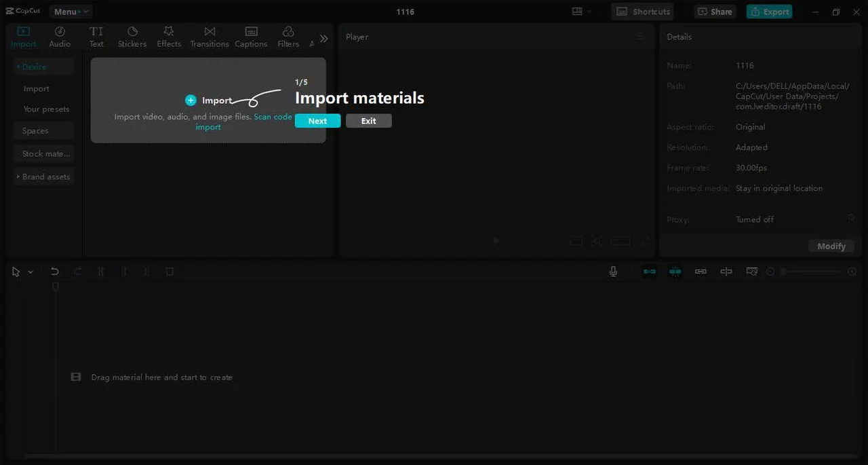Toggle clip linkage in timeline toolbar
Viewport: 868px width, 465px height.
[701, 272]
